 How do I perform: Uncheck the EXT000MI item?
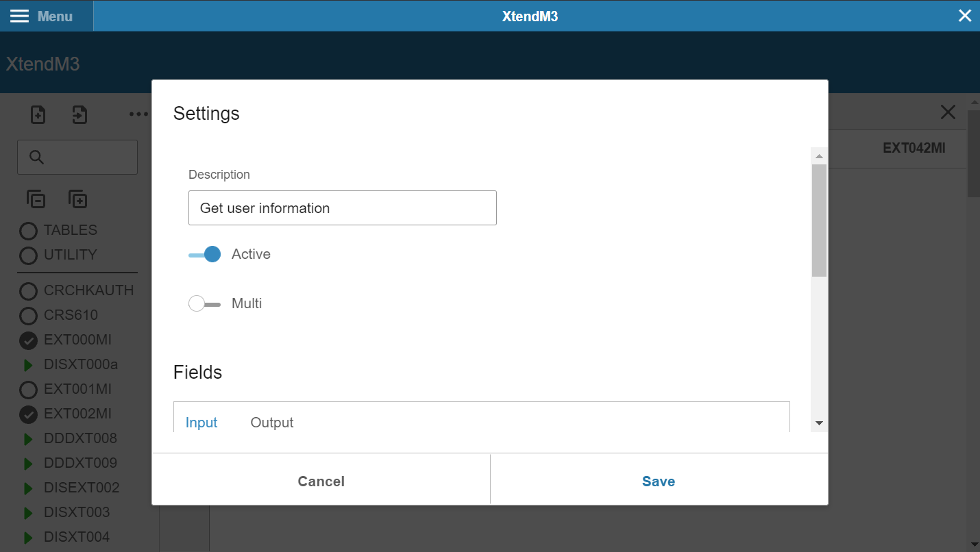click(x=28, y=340)
